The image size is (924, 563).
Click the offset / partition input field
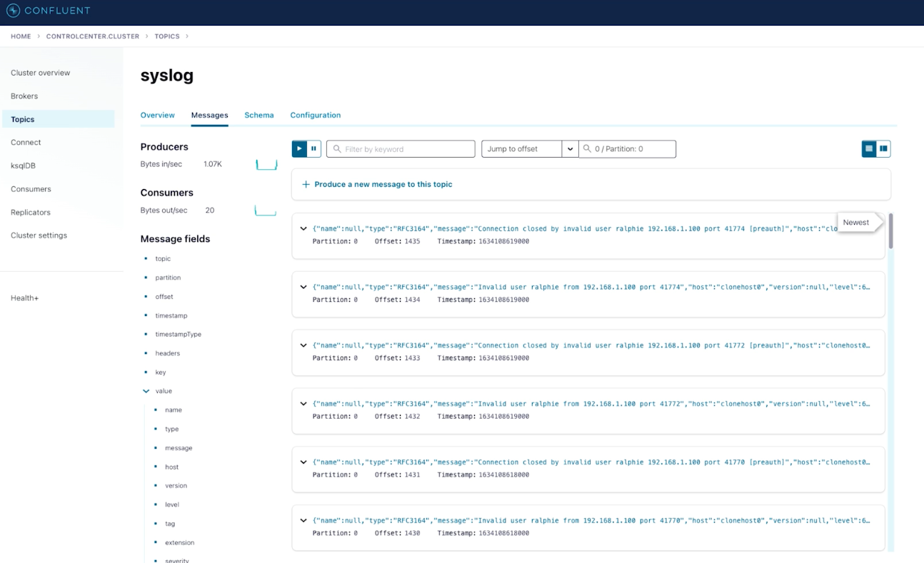click(x=627, y=148)
